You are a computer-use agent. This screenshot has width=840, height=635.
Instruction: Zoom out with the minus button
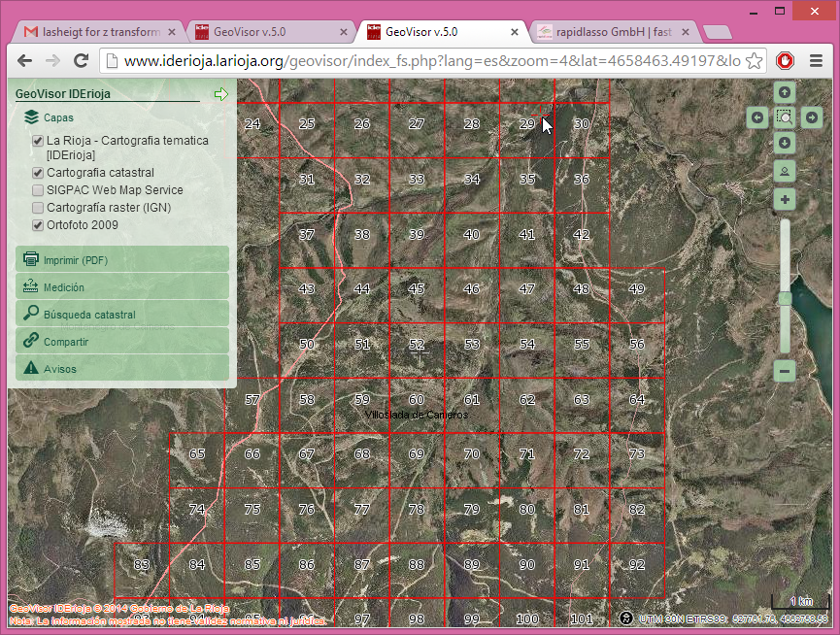tap(785, 370)
